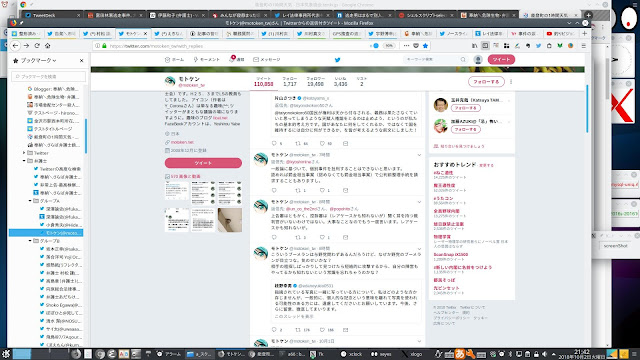Click the Firefox forward arrow
Viewport: 640px width, 360px height.
[x=26, y=46]
